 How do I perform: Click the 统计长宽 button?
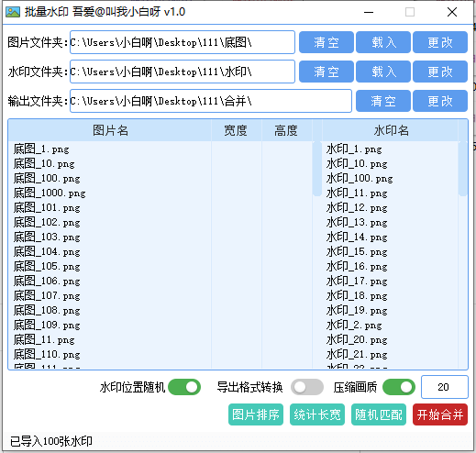click(x=317, y=414)
